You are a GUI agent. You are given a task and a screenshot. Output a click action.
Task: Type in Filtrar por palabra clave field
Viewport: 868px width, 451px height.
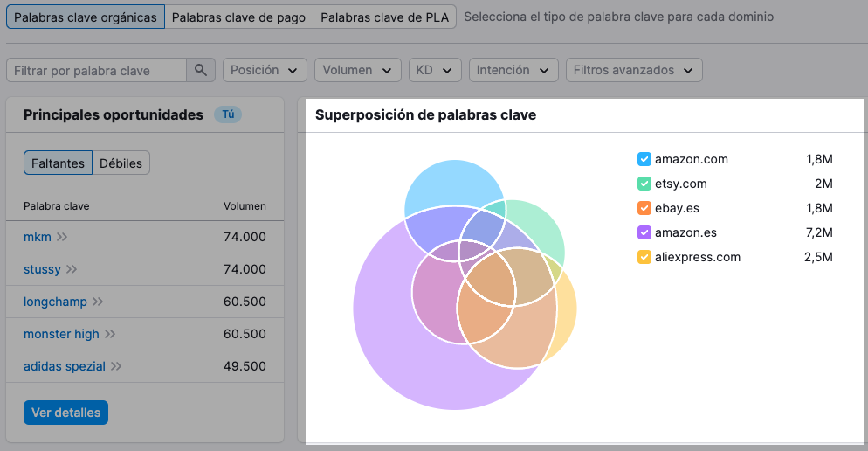point(96,71)
